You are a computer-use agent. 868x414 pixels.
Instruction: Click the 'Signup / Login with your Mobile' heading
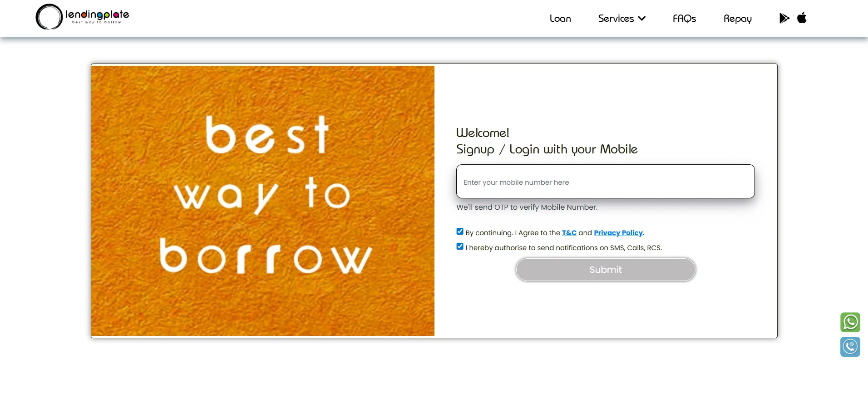pyautogui.click(x=547, y=149)
